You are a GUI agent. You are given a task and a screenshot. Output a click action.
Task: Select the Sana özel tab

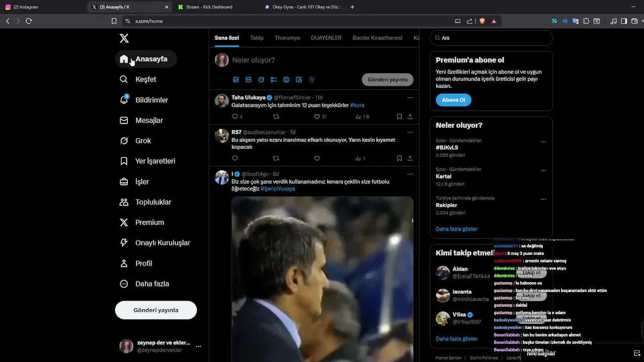(226, 38)
